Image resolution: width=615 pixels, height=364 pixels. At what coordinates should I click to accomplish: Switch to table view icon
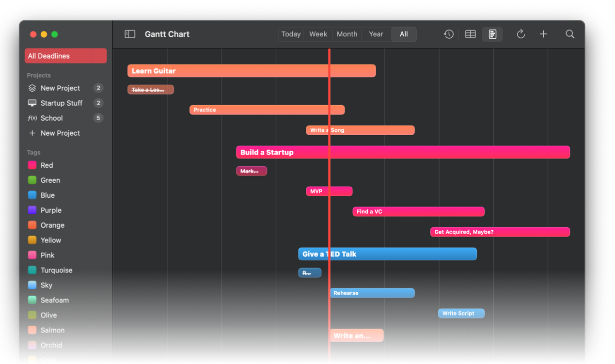click(470, 34)
